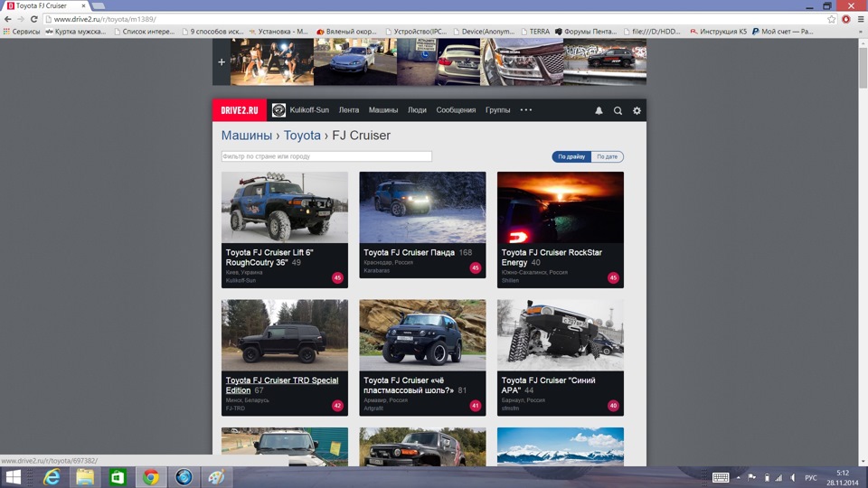Close the Toyota FJ Cruiser tab
The width and height of the screenshot is (868, 488).
[83, 5]
